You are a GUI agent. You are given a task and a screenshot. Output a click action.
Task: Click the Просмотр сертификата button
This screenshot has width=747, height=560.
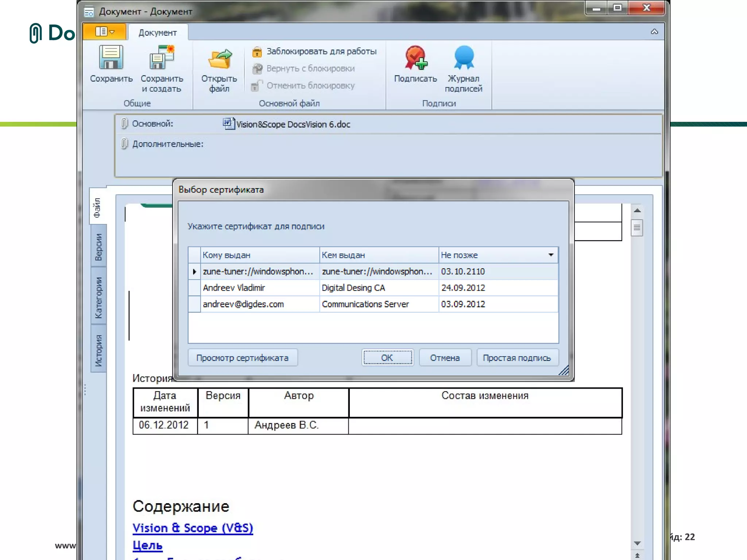click(243, 358)
